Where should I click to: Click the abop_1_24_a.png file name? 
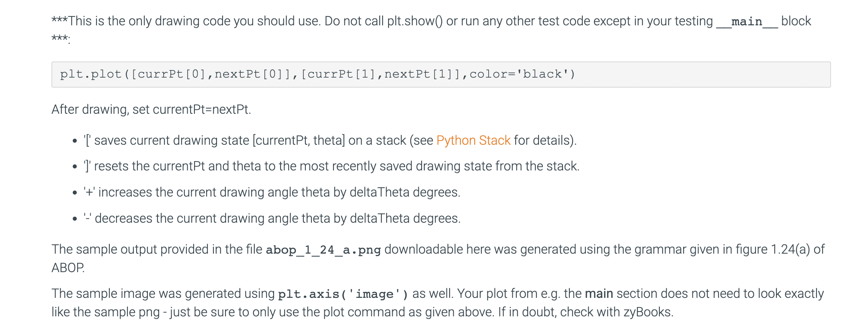pos(323,250)
